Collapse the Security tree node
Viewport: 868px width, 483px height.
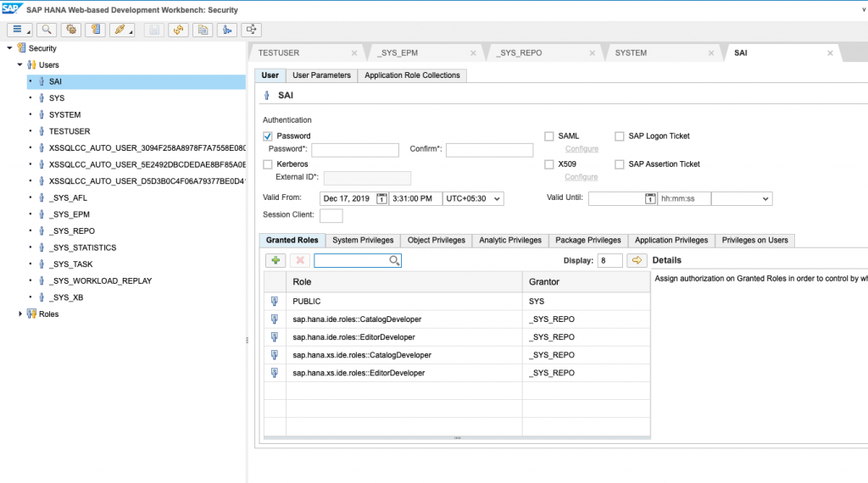[9, 48]
